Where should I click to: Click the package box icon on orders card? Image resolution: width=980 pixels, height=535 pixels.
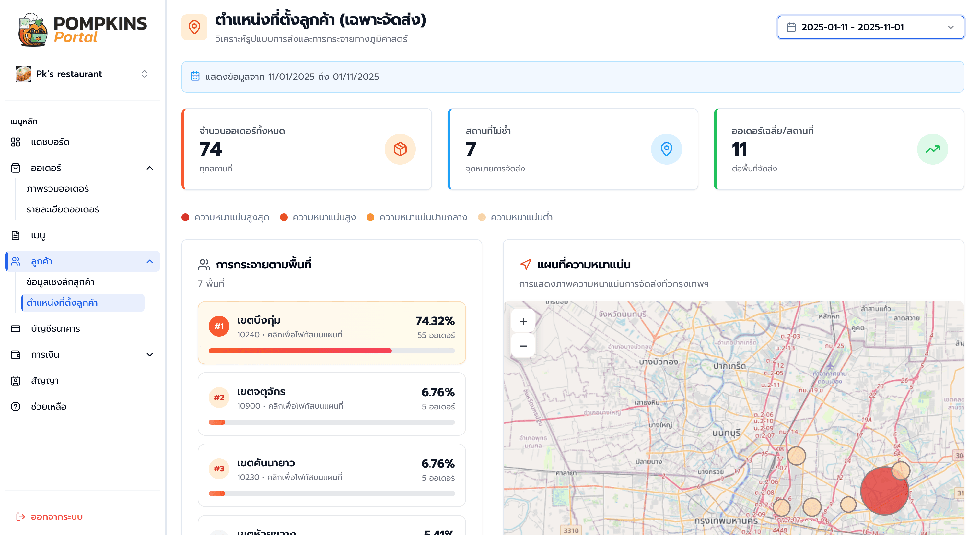point(400,149)
